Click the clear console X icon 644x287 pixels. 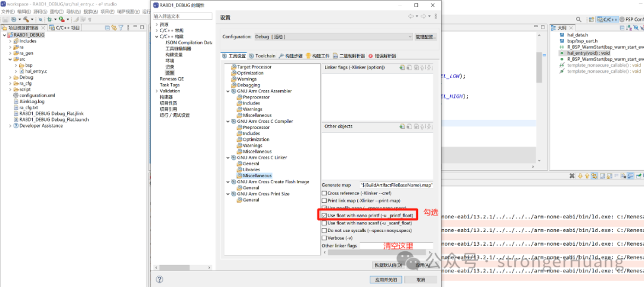point(571,175)
